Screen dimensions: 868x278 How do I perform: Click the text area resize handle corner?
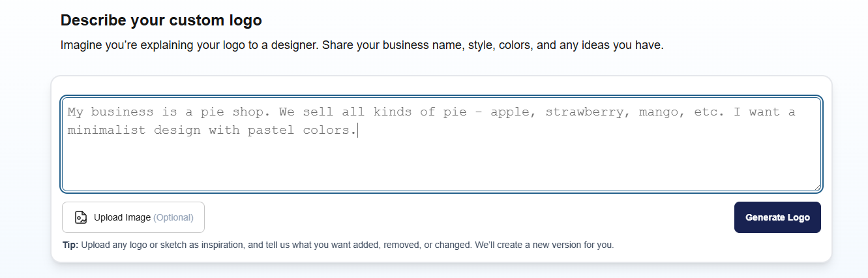click(x=817, y=188)
